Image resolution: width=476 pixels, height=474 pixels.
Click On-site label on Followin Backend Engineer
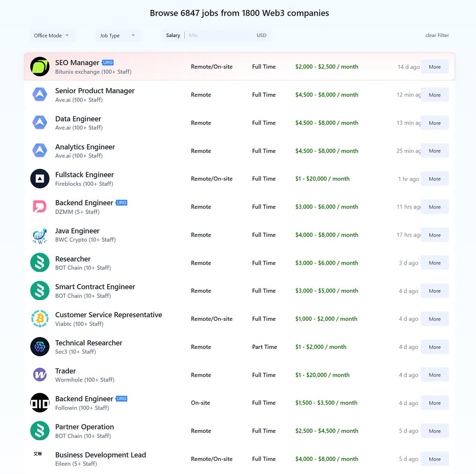(201, 403)
